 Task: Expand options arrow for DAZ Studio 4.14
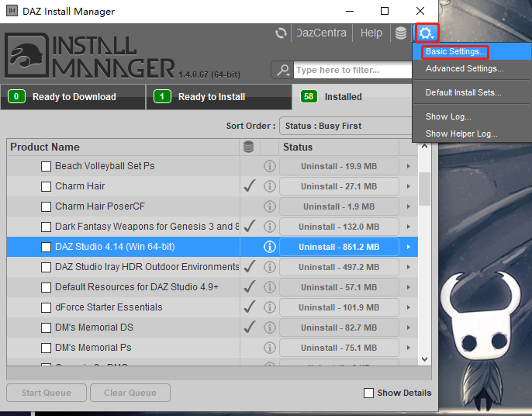(409, 247)
